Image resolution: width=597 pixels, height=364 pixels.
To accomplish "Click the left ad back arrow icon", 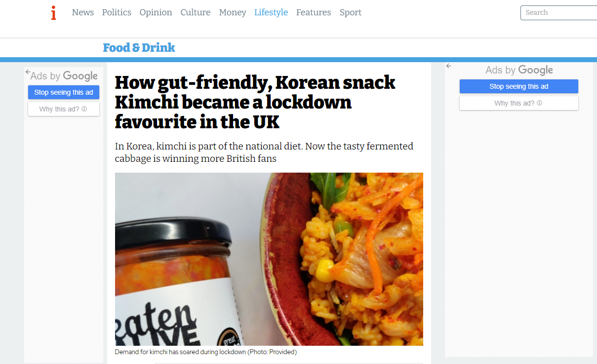I will tap(28, 72).
